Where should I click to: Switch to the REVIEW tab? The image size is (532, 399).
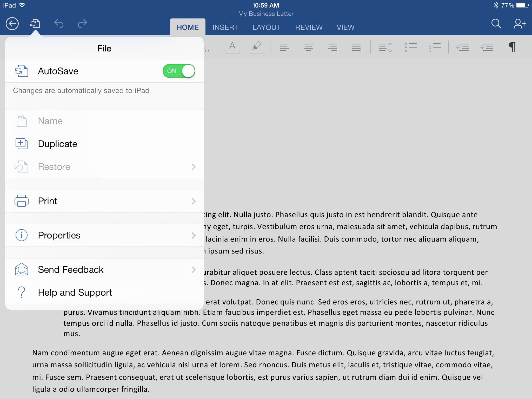[x=309, y=27]
